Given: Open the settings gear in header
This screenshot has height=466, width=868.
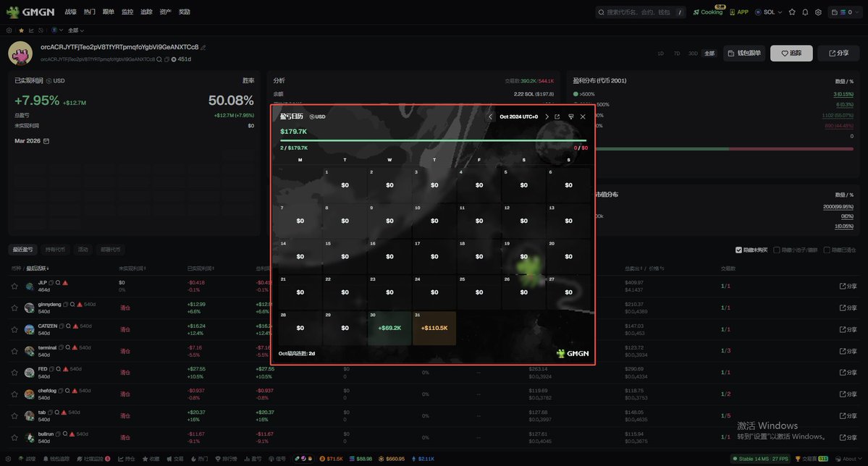Looking at the screenshot, I should click(x=818, y=12).
